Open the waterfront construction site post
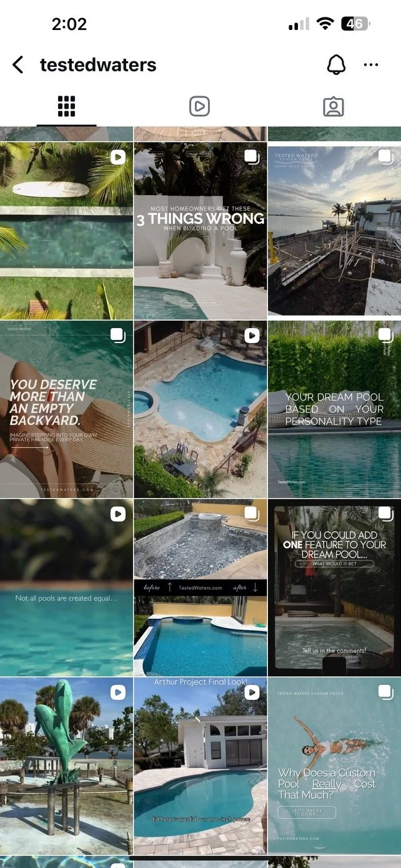This screenshot has width=401, height=868. point(334,231)
